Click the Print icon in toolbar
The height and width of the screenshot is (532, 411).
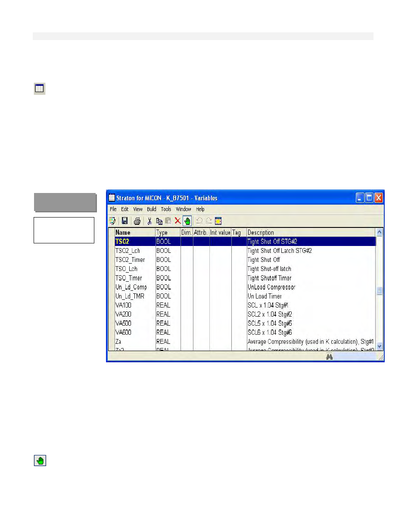point(137,221)
